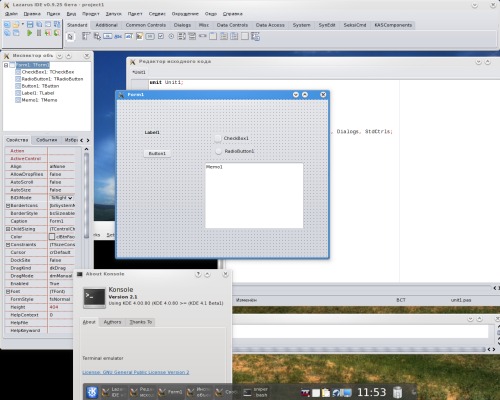
Task: Switch to the Common Controls palette tab
Action: [x=146, y=25]
